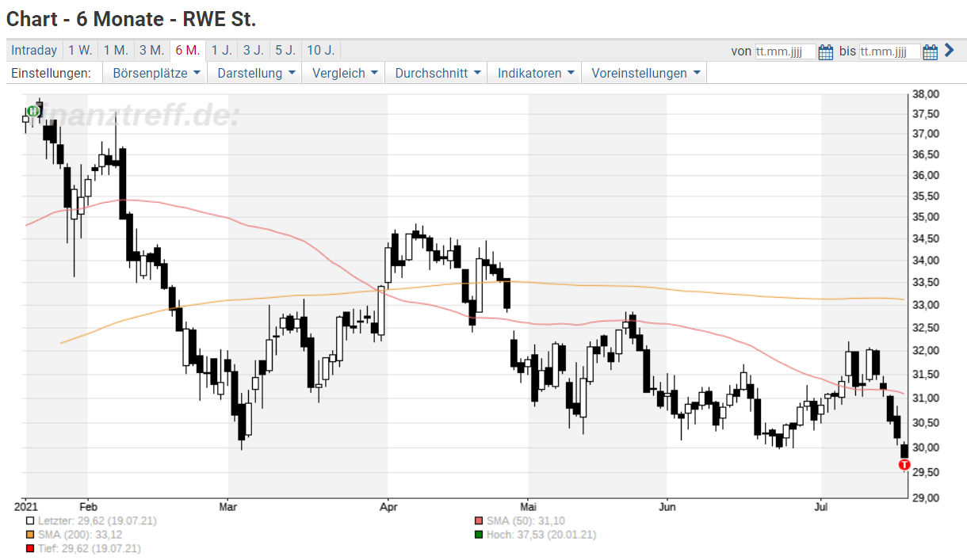Open the Darstellung dropdown

pyautogui.click(x=257, y=73)
